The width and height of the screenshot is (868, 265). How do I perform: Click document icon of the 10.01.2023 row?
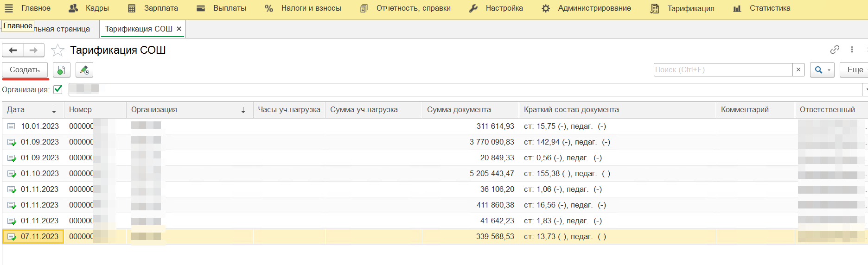(x=11, y=126)
